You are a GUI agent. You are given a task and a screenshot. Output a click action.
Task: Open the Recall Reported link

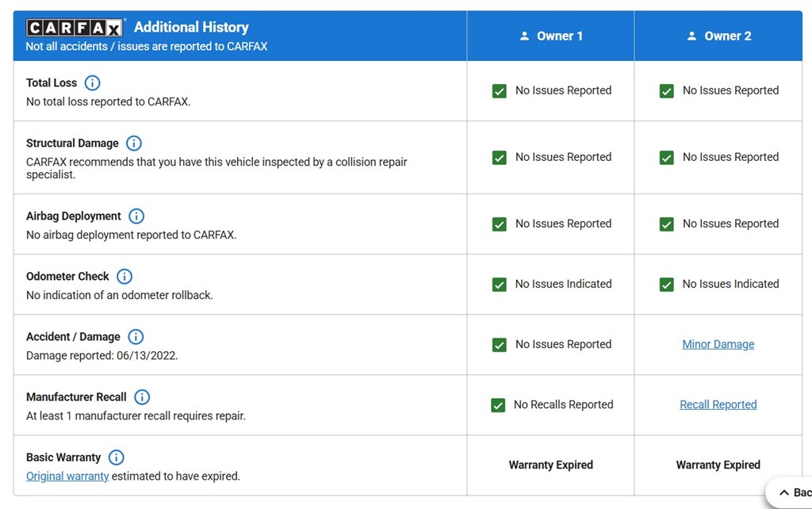718,404
